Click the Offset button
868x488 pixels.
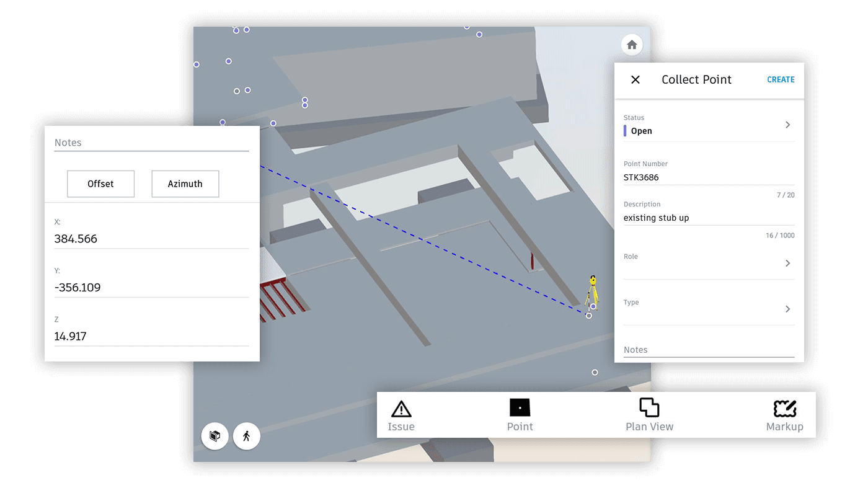[101, 184]
